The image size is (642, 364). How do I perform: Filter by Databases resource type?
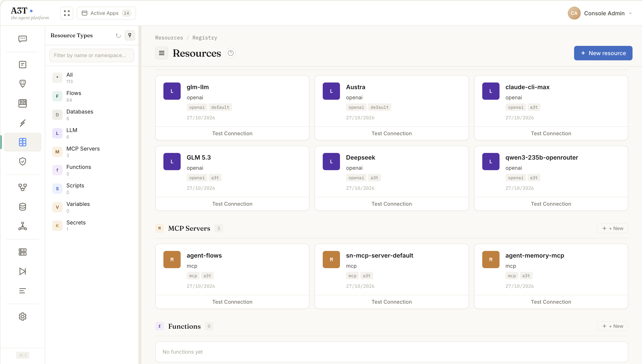(x=92, y=115)
